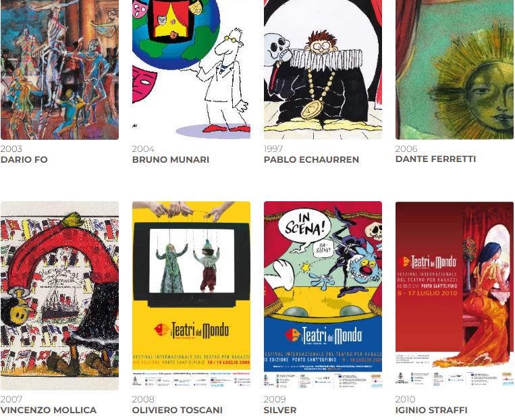This screenshot has height=420, width=515.
Task: Click the IGINIO STRAFFI name link
Action: pos(431,410)
